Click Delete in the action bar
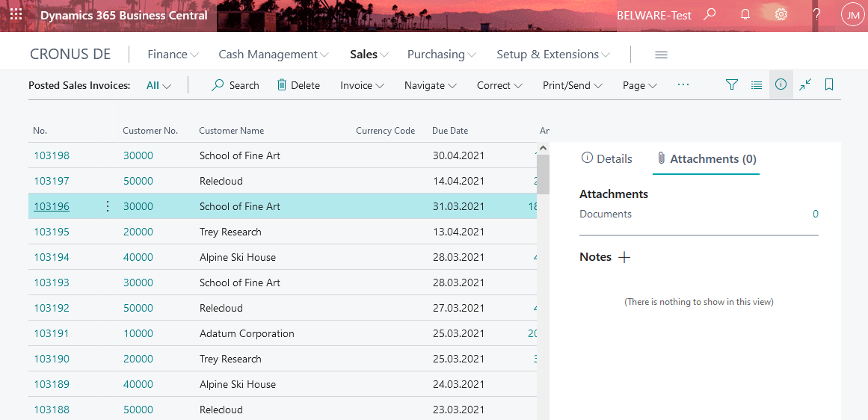The image size is (868, 420). [298, 85]
